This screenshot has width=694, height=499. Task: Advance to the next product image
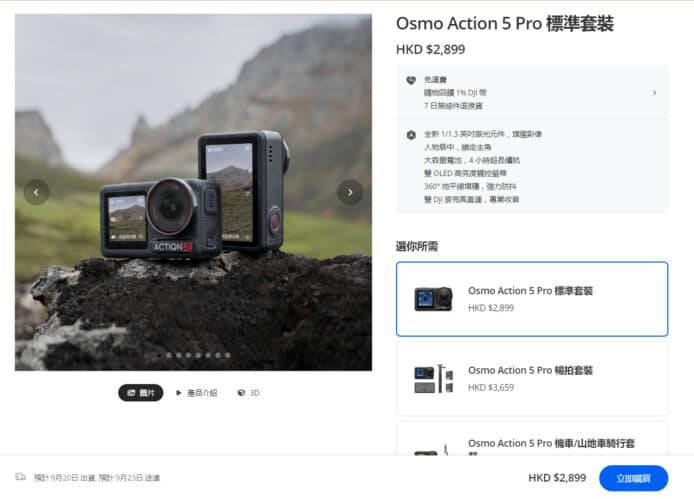350,192
